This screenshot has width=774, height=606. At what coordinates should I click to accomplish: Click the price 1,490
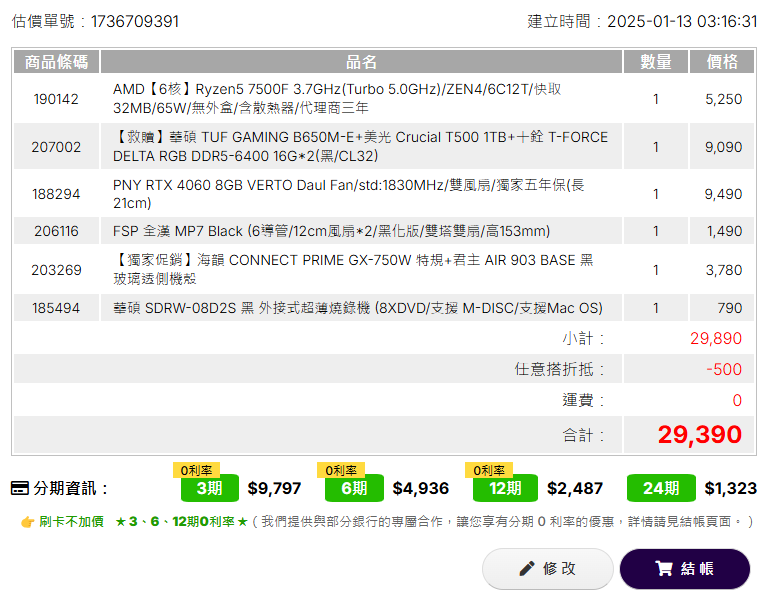(x=724, y=231)
